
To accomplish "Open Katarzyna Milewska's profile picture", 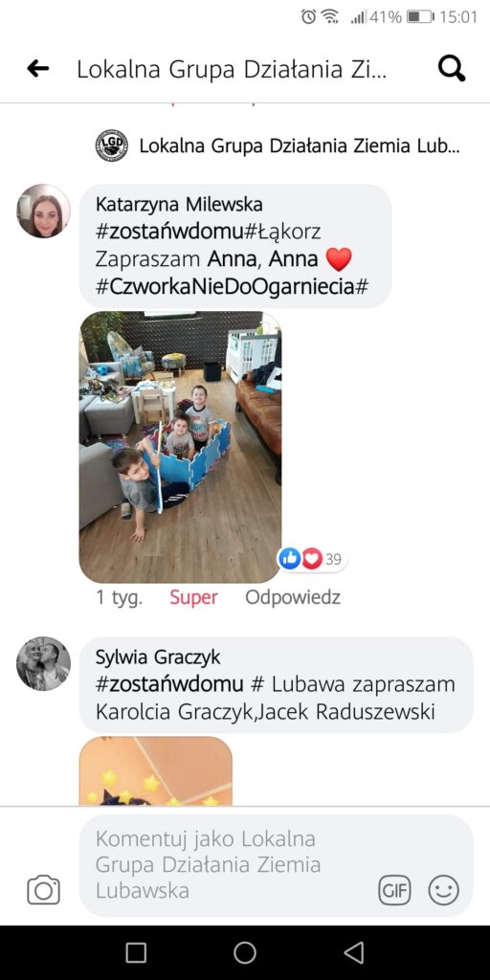I will click(x=43, y=211).
